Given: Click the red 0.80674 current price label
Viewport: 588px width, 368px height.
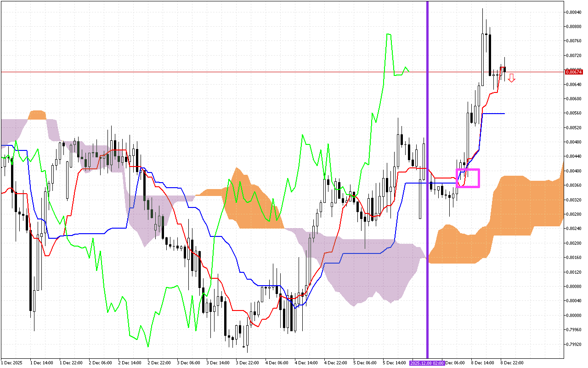Looking at the screenshot, I should click(x=573, y=72).
